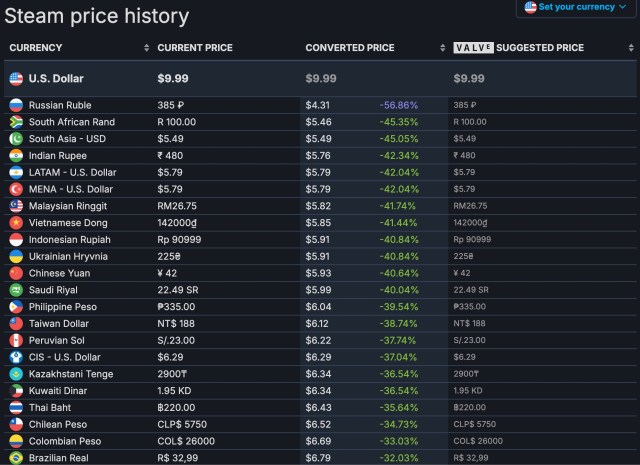The height and width of the screenshot is (465, 640).
Task: Click the Thai Baht flag icon
Action: point(16,407)
